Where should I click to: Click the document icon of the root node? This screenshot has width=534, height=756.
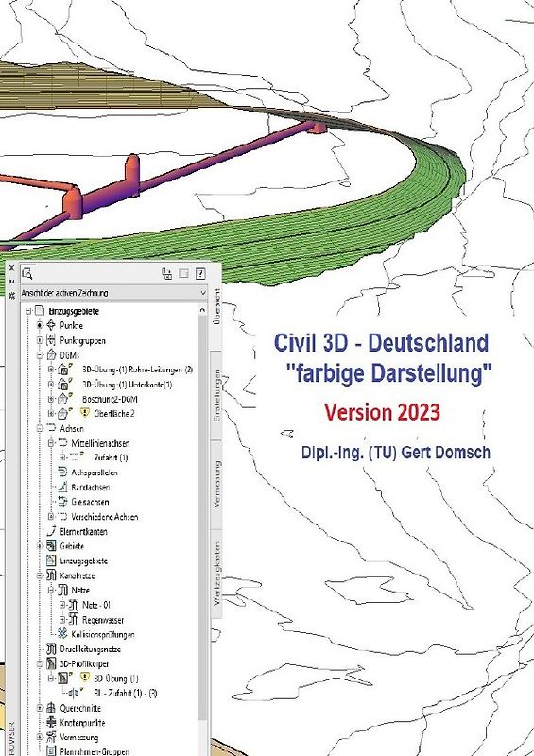click(x=40, y=311)
